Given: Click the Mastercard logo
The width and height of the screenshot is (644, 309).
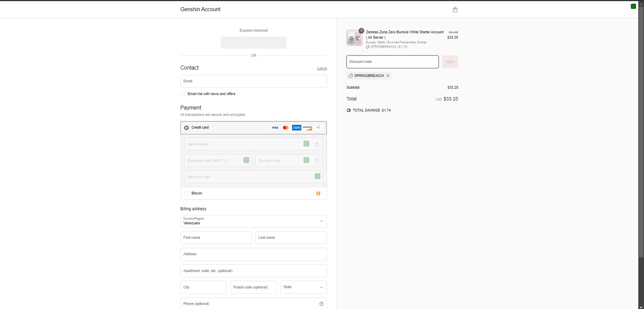Looking at the screenshot, I should pyautogui.click(x=286, y=128).
